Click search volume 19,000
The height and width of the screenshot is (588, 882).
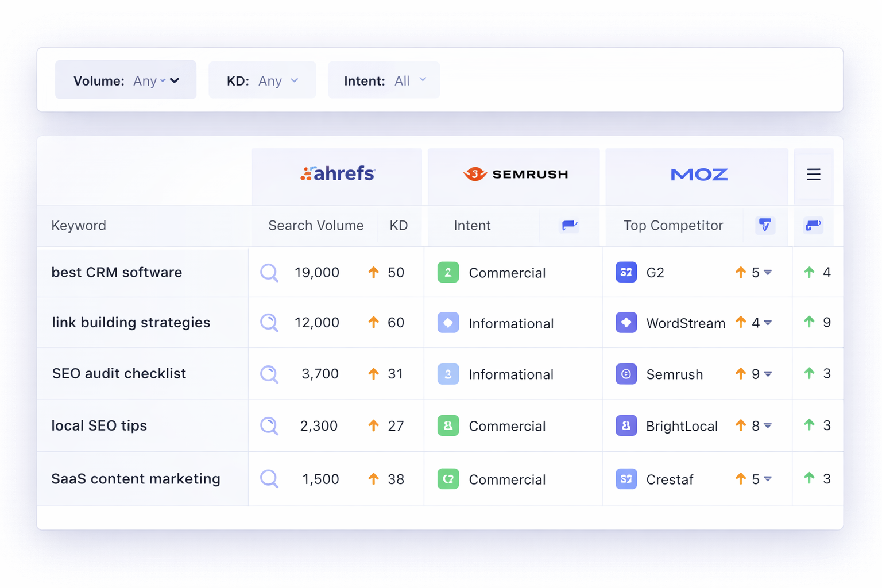pos(317,273)
